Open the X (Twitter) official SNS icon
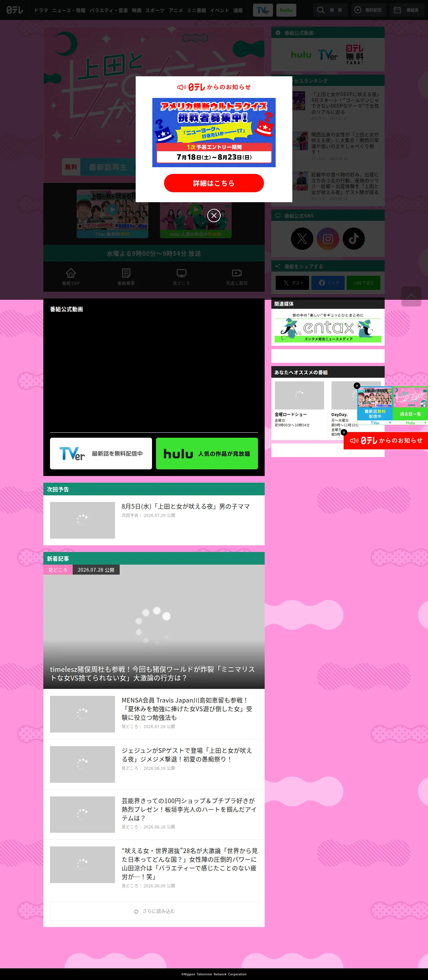The image size is (428, 980). click(302, 239)
